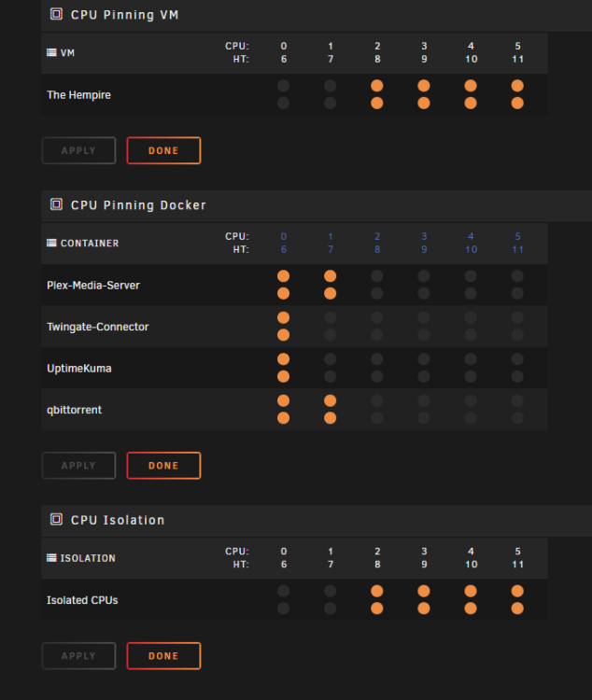Enable CPU 2 for Plex-Media-Server container
This screenshot has width=592, height=700.
(377, 276)
